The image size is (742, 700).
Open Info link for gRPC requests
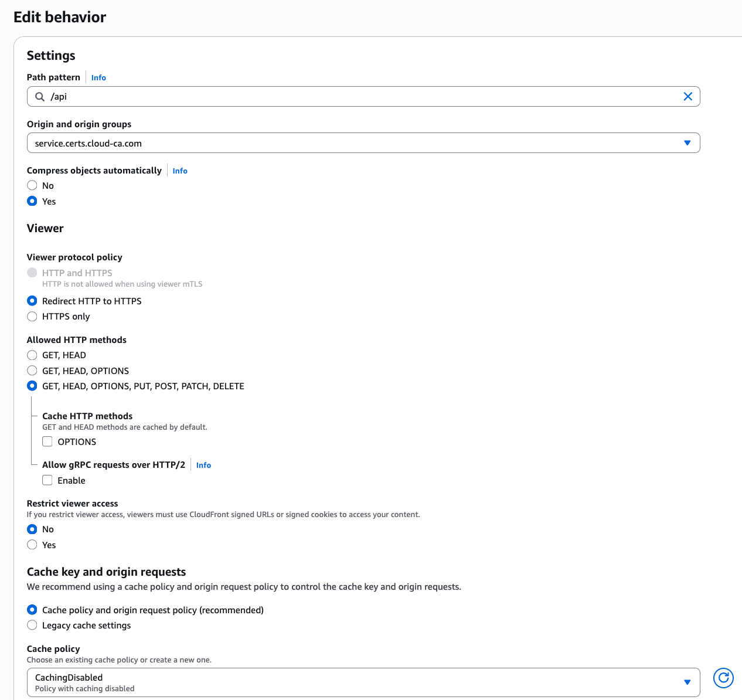(203, 465)
